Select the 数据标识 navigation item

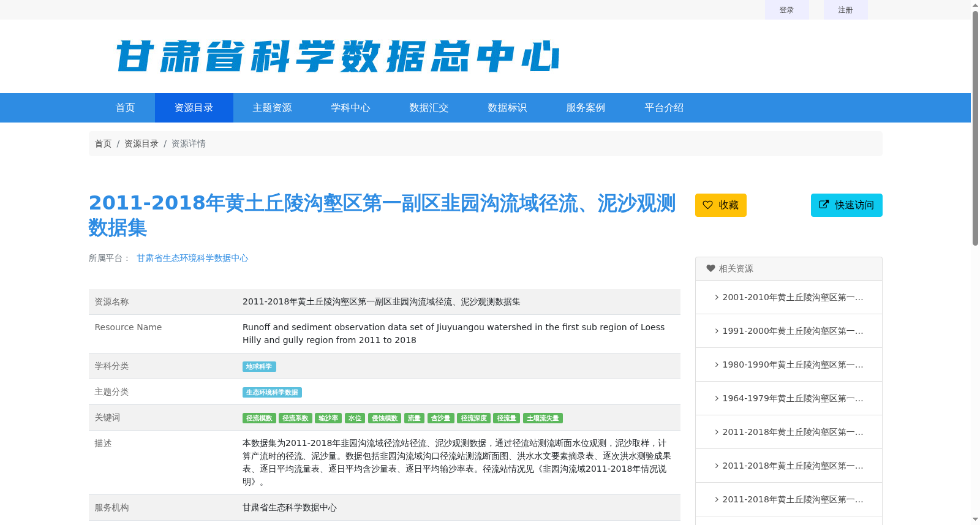(508, 108)
